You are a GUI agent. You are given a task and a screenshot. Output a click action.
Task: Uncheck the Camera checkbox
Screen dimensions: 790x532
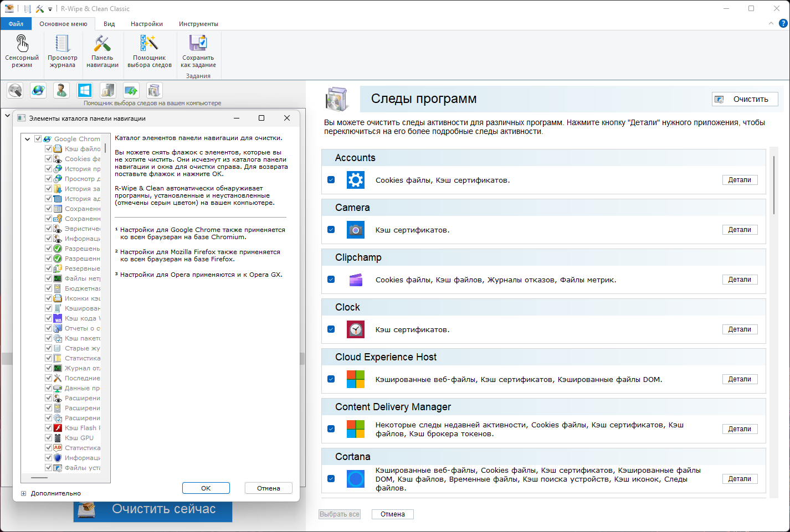tap(331, 230)
